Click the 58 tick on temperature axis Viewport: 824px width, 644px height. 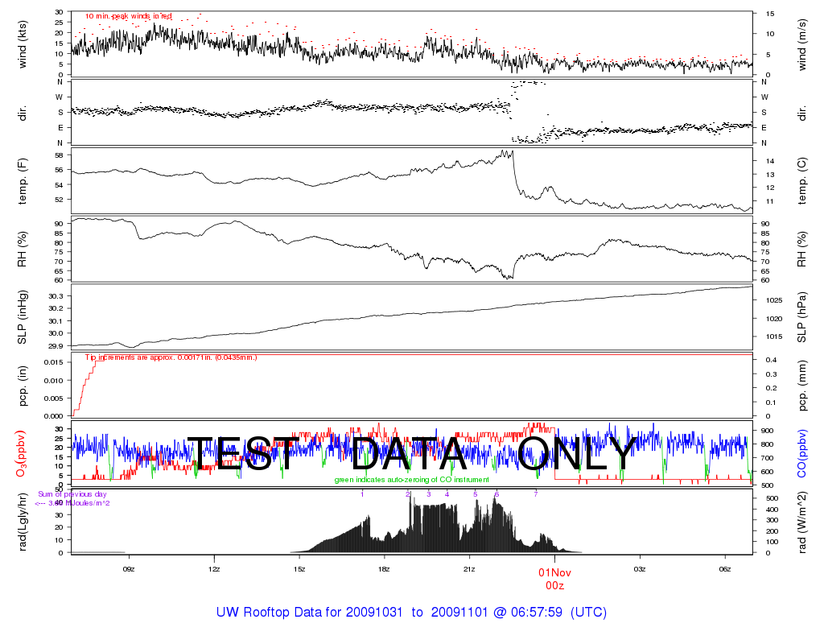(x=59, y=155)
